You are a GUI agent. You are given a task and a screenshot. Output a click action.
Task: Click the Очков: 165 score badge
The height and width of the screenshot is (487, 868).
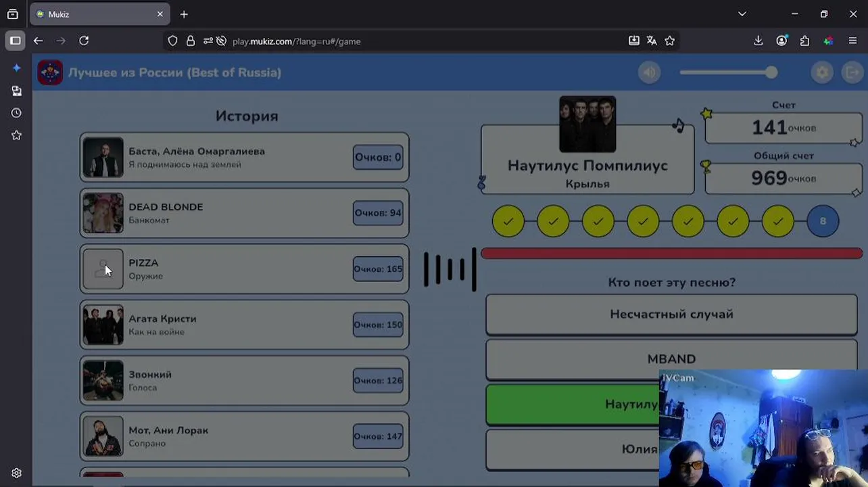point(378,269)
